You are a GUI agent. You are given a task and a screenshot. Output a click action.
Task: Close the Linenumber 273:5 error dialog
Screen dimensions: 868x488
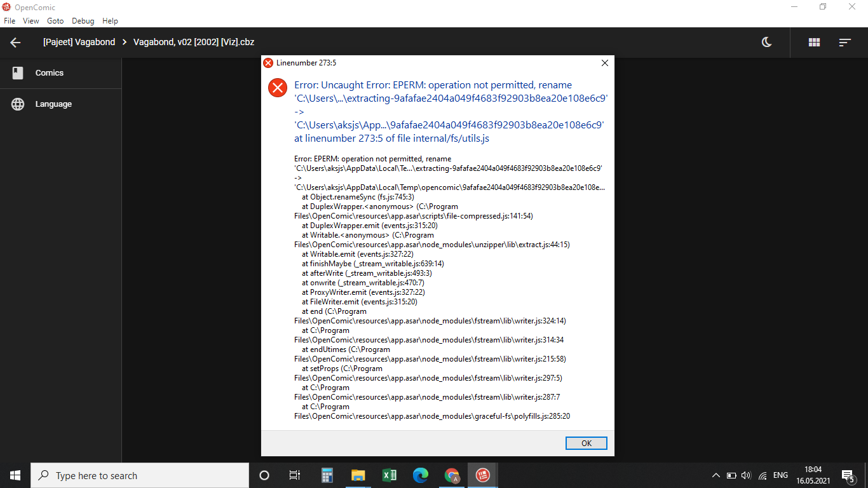tap(604, 63)
